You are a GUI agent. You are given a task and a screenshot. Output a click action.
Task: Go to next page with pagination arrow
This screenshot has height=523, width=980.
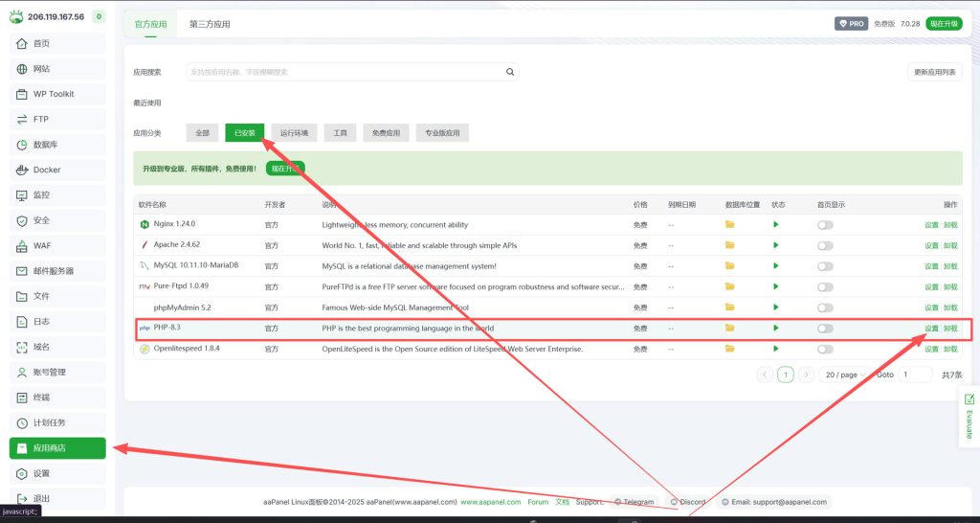click(807, 375)
